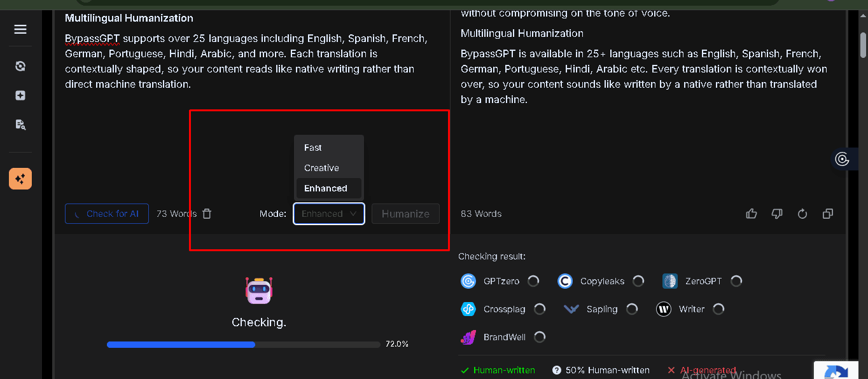Viewport: 868px width, 379px height.
Task: Select the Fast mode option
Action: tap(313, 148)
